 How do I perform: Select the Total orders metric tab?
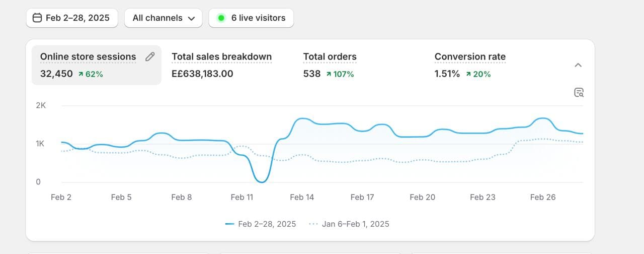pos(330,57)
